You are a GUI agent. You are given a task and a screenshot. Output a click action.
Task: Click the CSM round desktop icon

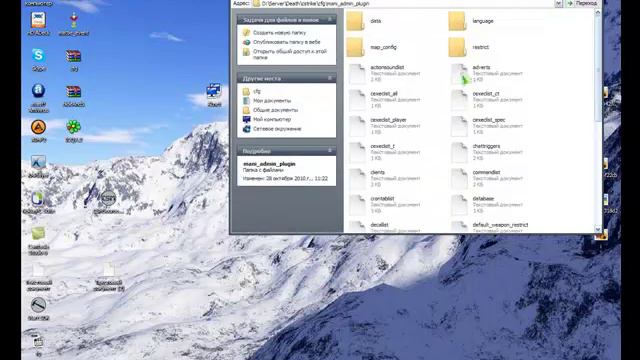coord(108,198)
